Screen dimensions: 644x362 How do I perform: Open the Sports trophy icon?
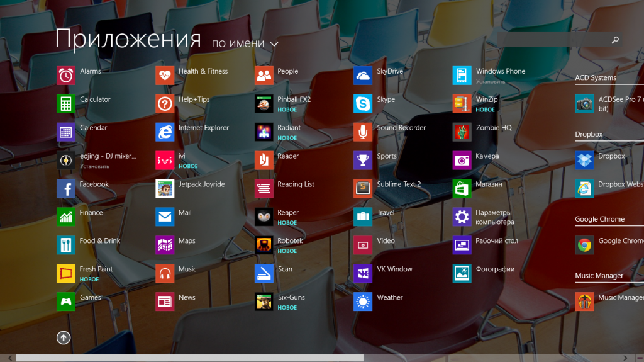[363, 161]
